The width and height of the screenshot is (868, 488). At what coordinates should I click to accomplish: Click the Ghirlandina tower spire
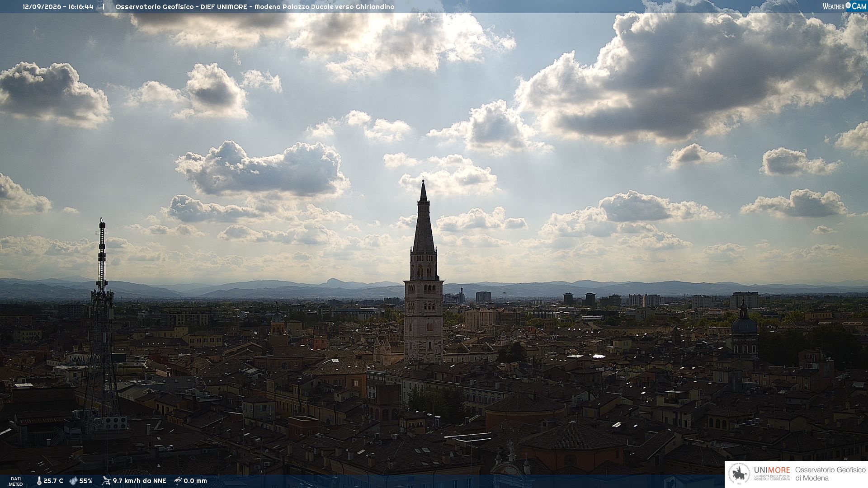(x=424, y=216)
